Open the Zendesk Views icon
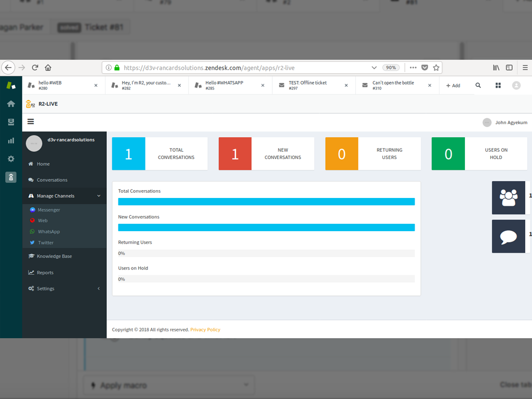 [x=10, y=122]
